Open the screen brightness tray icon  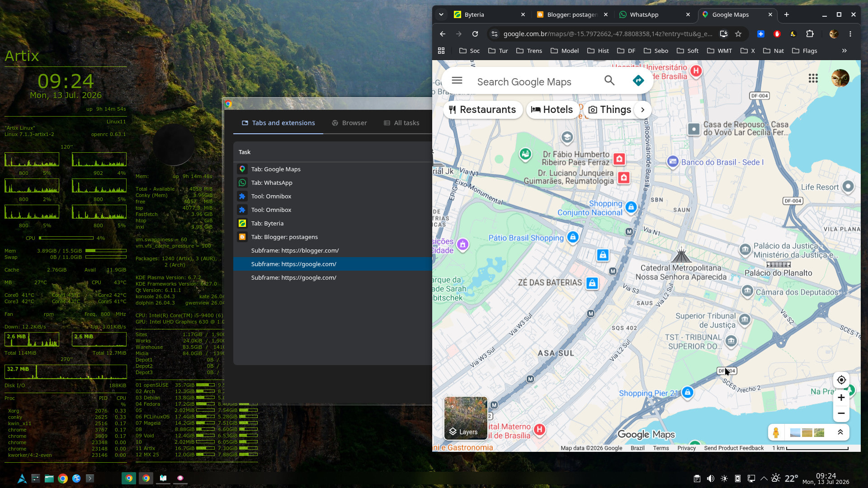[724, 479]
